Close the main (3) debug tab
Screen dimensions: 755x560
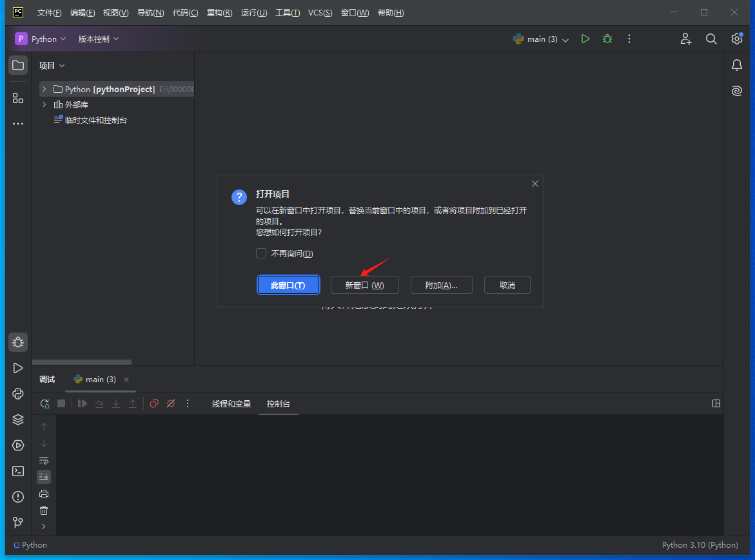(126, 380)
